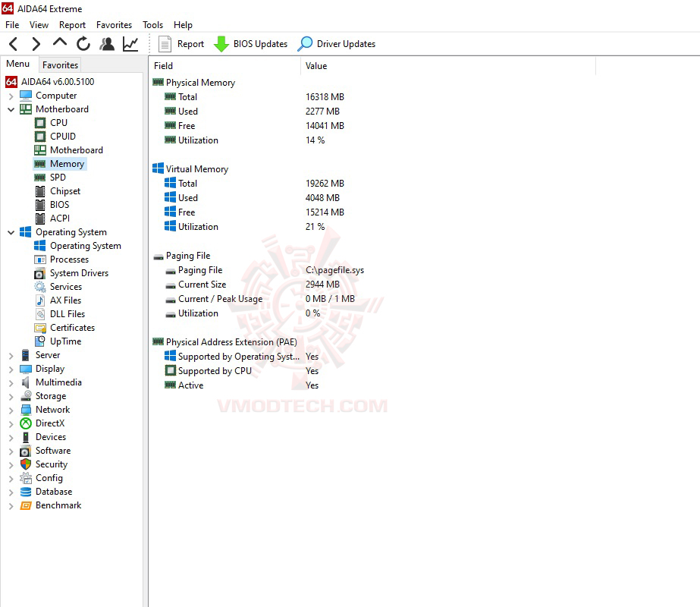
Task: Click the Report page icon in toolbar
Action: 165,44
